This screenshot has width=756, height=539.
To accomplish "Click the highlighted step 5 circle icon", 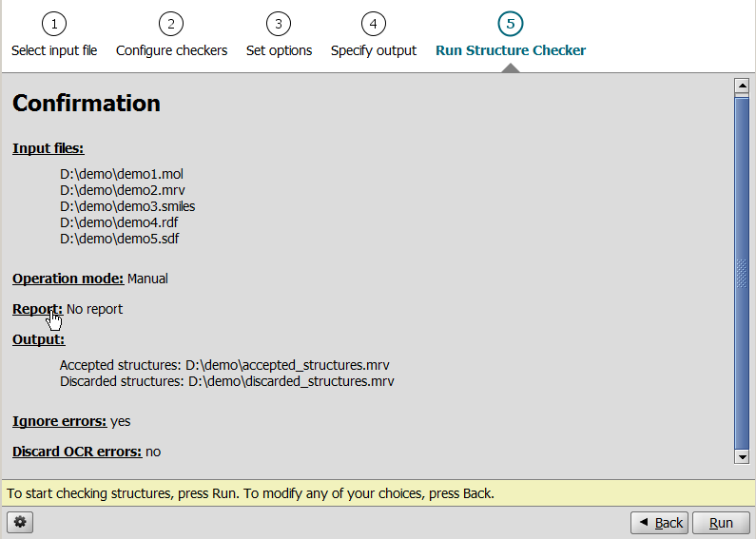I will [511, 25].
